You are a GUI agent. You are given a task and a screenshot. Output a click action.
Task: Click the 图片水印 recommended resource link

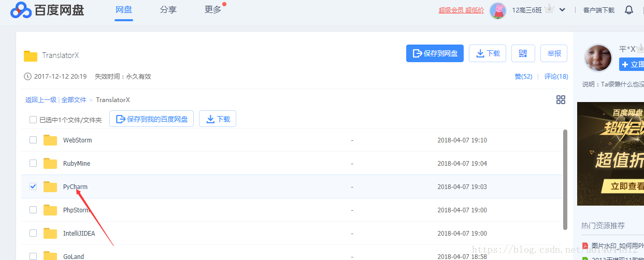618,245
